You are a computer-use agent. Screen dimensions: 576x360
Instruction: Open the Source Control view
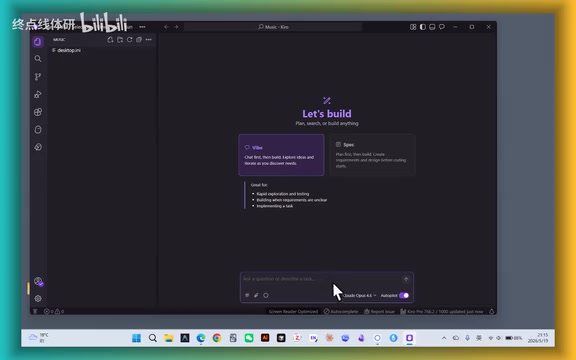pos(37,76)
